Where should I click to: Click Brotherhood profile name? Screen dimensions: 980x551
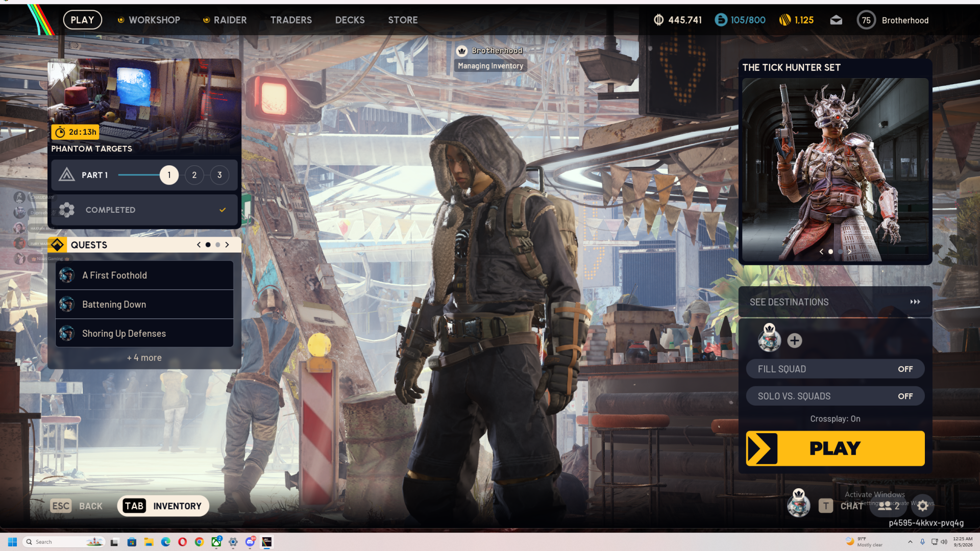click(x=905, y=20)
